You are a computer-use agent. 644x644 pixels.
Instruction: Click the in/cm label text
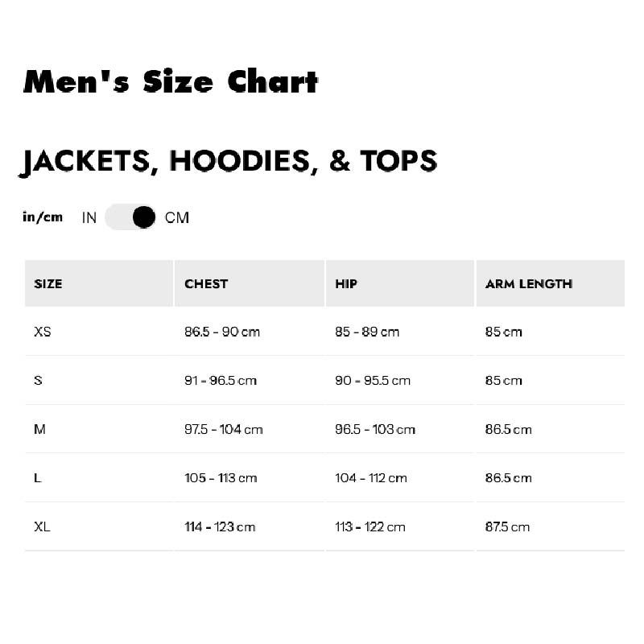pyautogui.click(x=43, y=217)
